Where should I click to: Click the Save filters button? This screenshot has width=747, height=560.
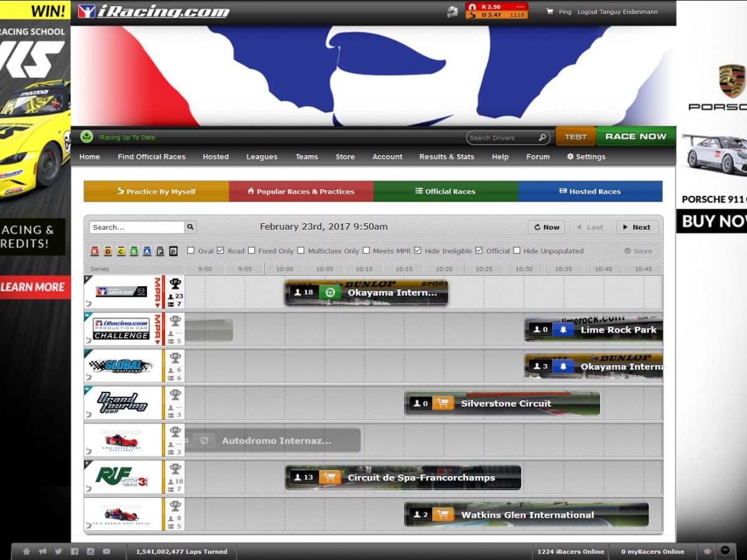click(637, 251)
